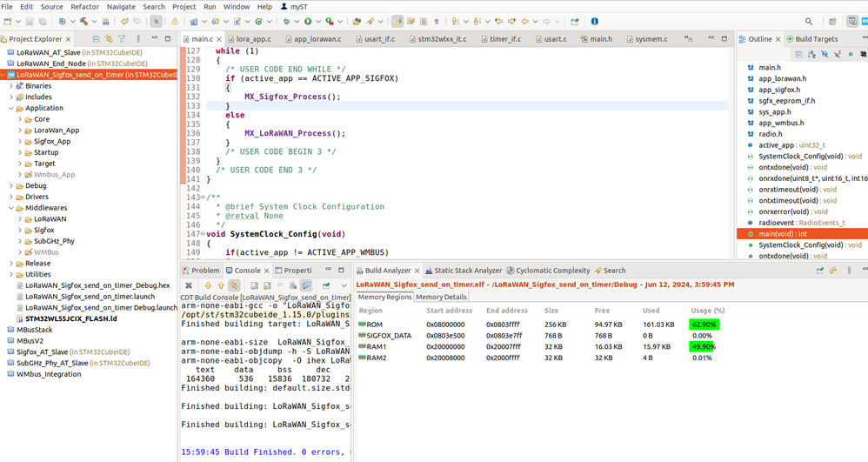Open the Build hammer dropdown arrow
868x462 pixels.
click(94, 22)
